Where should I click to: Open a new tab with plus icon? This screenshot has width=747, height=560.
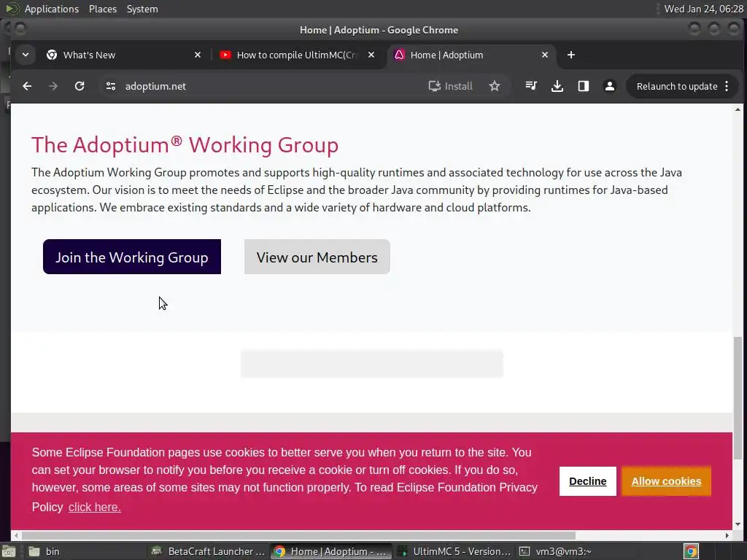coord(570,55)
